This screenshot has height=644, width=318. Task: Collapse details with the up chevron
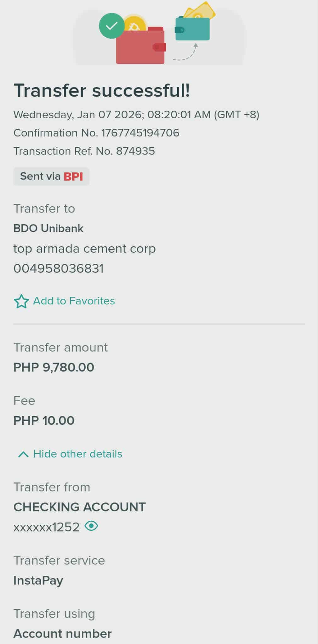pos(23,454)
